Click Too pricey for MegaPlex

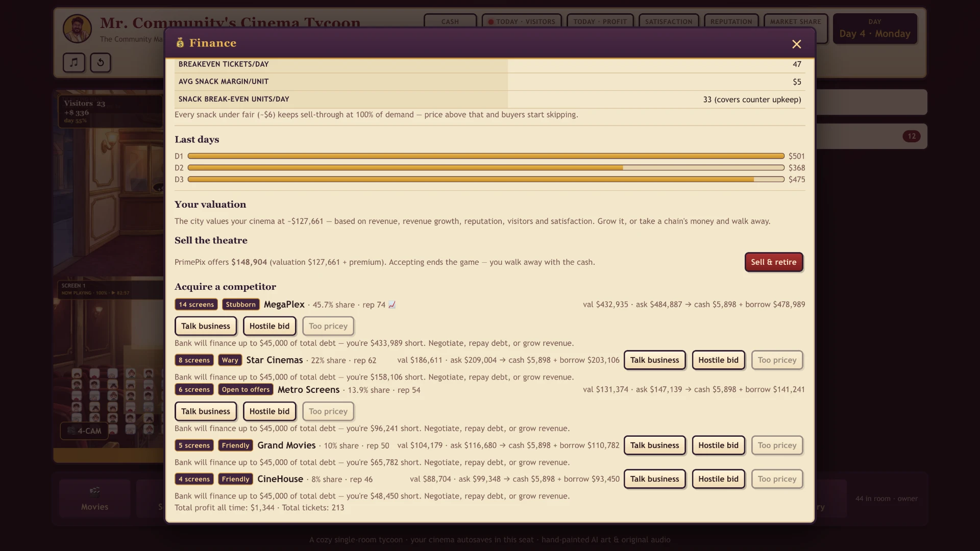tap(328, 326)
